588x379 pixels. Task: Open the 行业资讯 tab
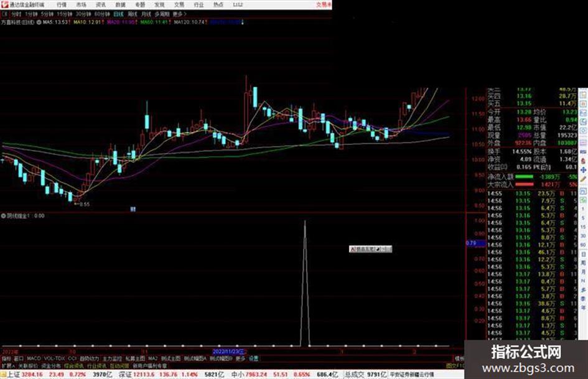tap(96, 365)
